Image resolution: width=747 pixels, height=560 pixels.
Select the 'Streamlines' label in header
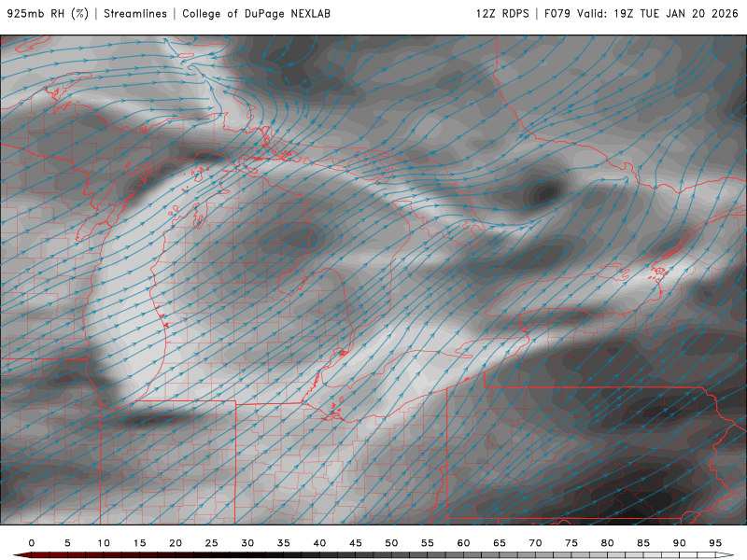click(x=135, y=13)
